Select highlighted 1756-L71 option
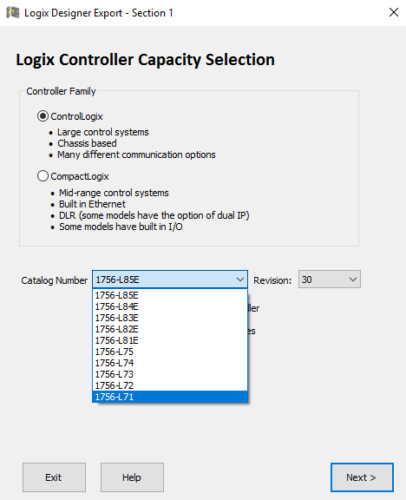406x500 pixels. click(170, 397)
